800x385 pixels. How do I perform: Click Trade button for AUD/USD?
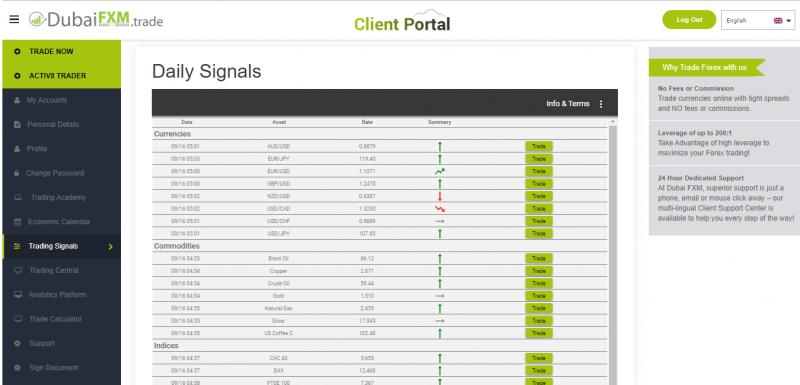click(x=539, y=146)
